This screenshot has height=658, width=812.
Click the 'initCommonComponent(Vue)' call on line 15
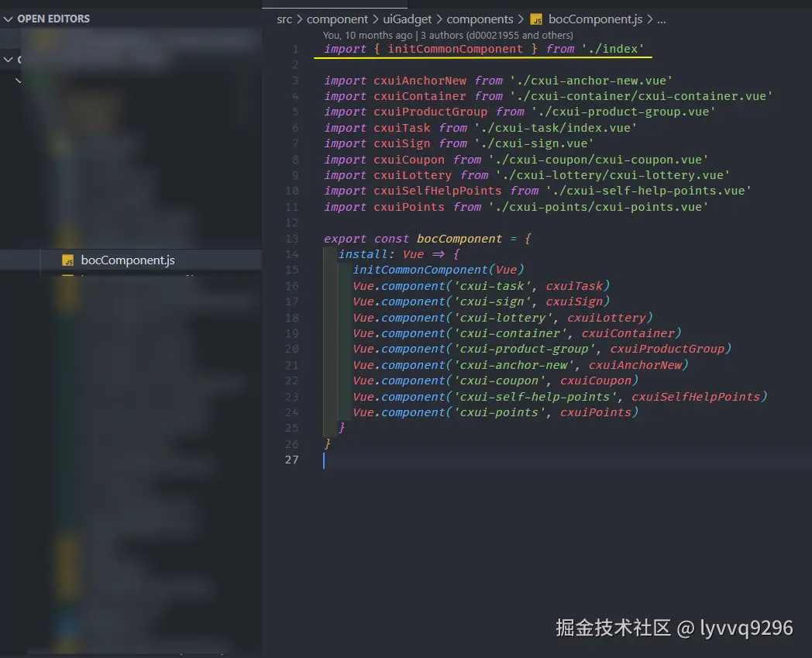(x=438, y=270)
